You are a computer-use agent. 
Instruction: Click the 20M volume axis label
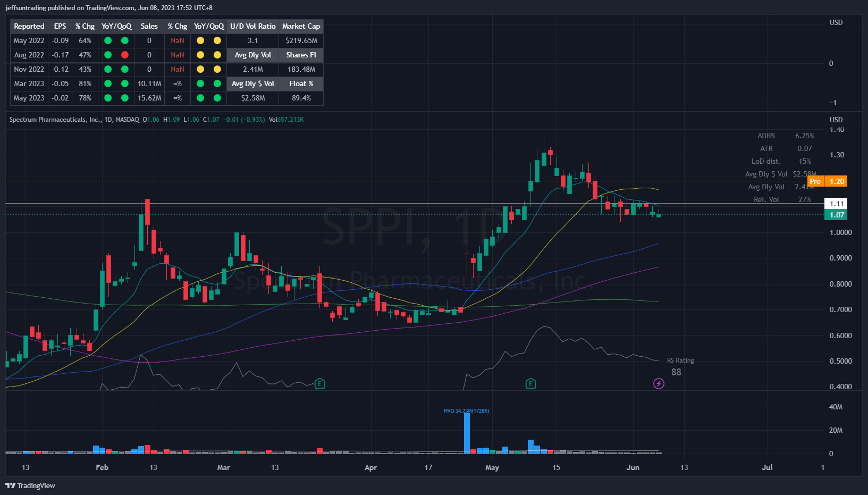click(x=836, y=430)
